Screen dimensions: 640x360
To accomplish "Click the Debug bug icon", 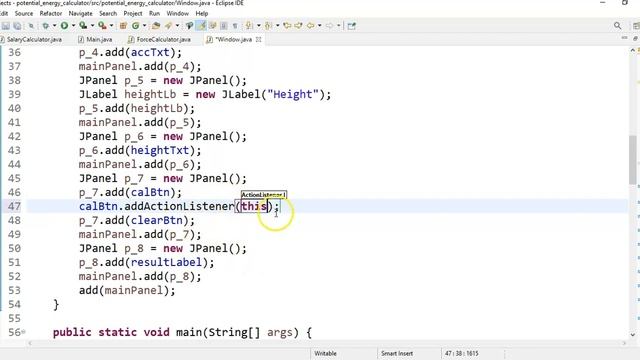I will [x=46, y=26].
